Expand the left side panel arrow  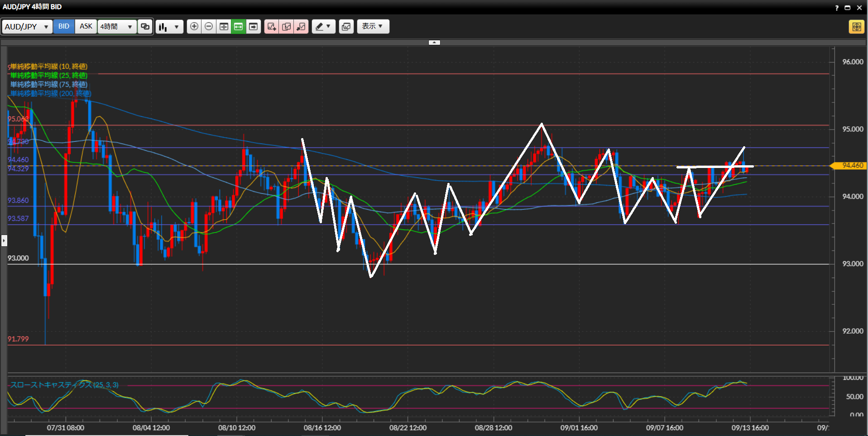[x=4, y=240]
